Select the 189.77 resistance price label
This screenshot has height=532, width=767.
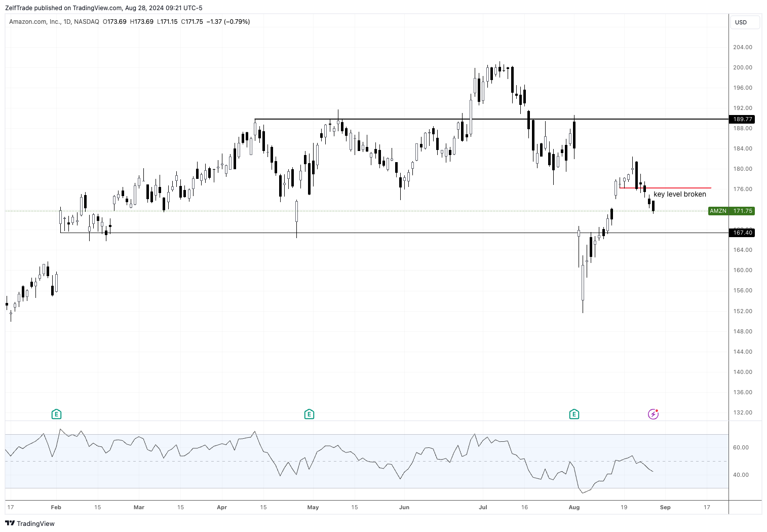(x=742, y=119)
